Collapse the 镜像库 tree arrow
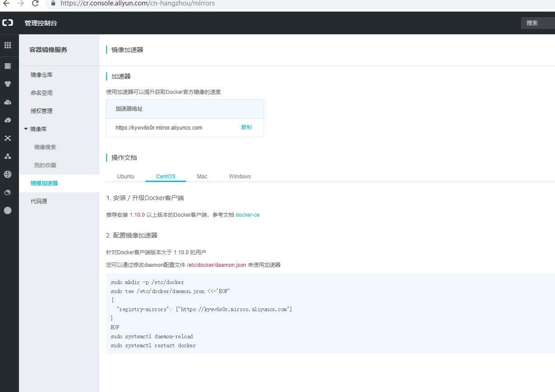The image size is (555, 392). 26,129
